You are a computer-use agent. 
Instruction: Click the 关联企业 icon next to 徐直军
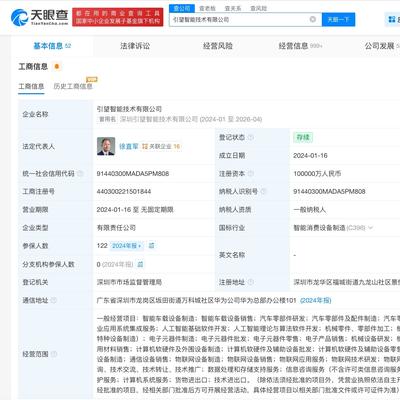pos(145,146)
